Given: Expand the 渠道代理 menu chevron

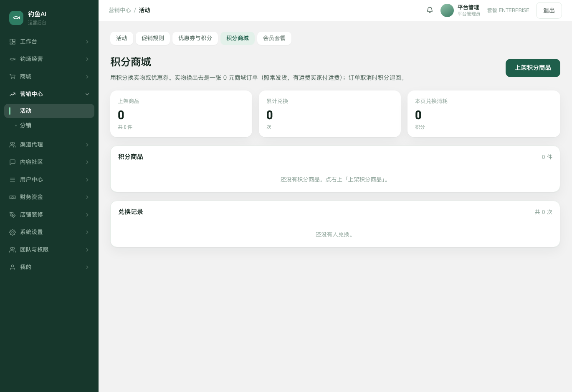Looking at the screenshot, I should (87, 145).
